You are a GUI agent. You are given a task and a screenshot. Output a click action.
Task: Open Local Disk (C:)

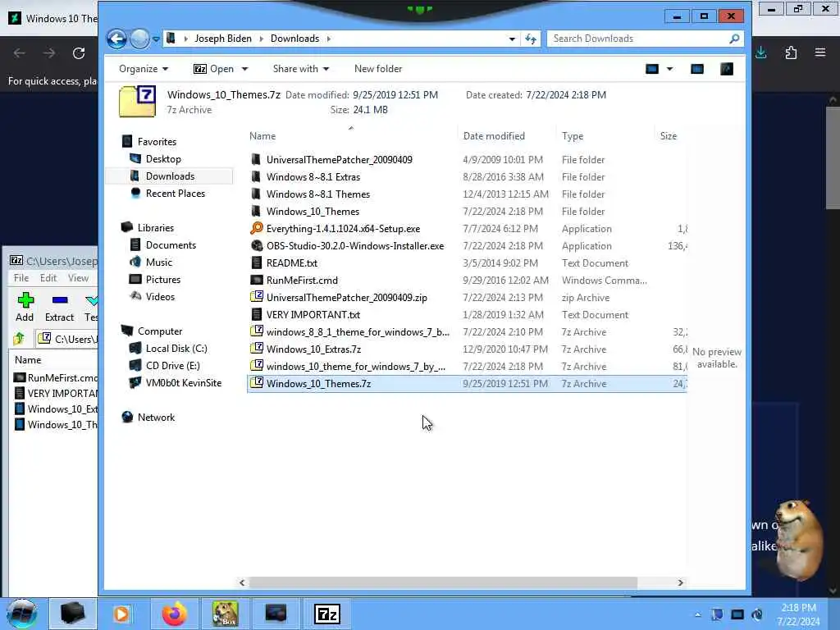(176, 349)
